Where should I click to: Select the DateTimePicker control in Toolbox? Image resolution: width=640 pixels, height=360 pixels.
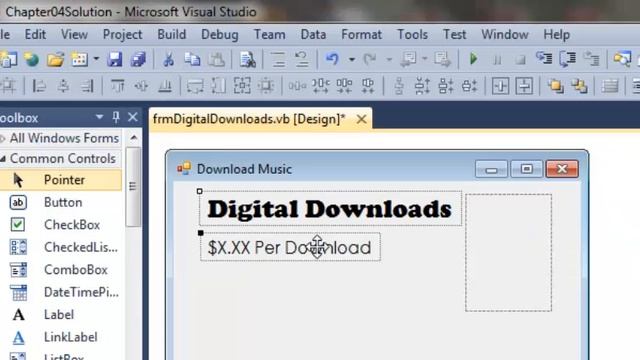point(61,292)
